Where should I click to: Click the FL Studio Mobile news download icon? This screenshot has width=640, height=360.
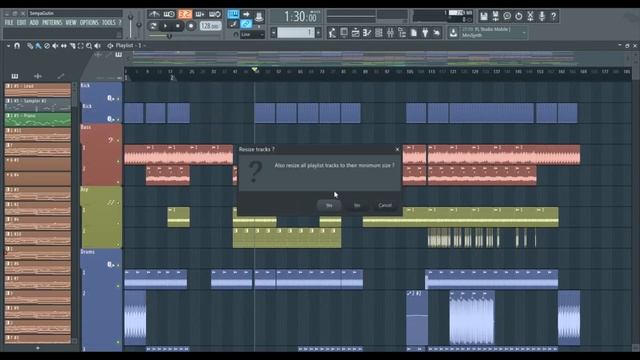453,32
